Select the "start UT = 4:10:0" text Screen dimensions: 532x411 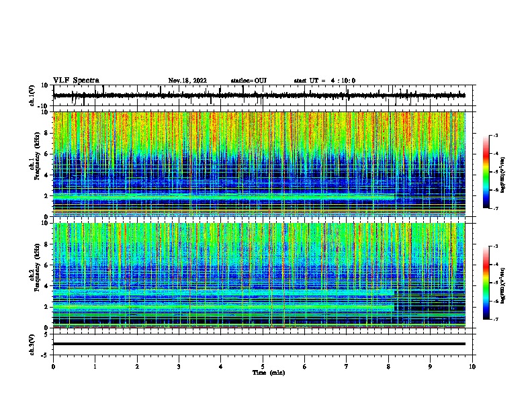tap(324, 81)
